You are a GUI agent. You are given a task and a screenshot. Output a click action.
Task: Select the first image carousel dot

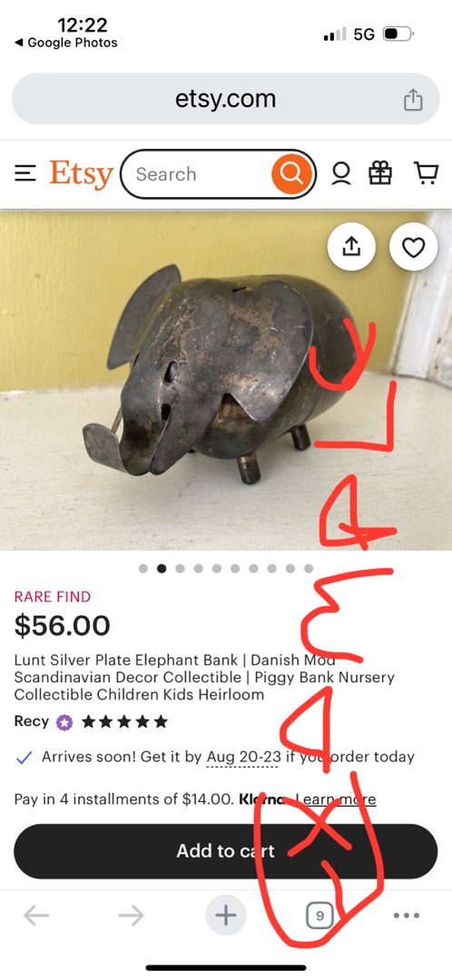[143, 569]
